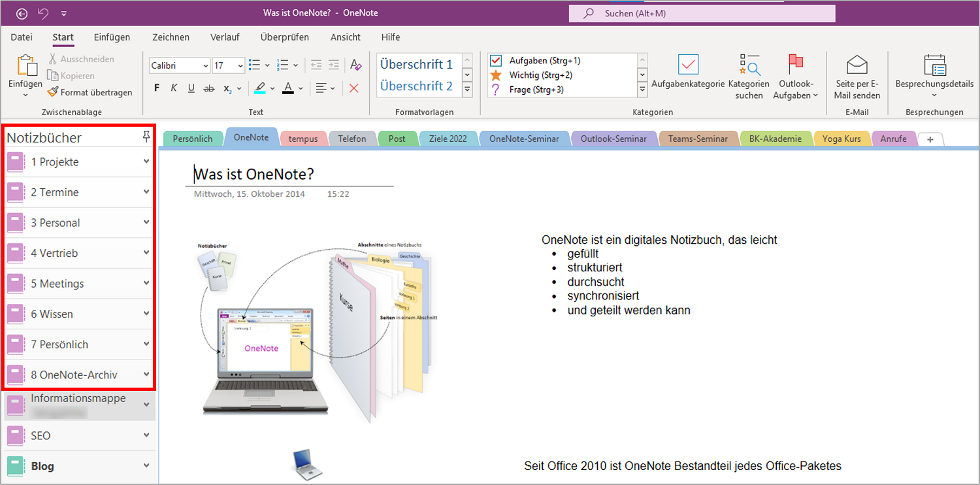This screenshot has height=485, width=980.
Task: Switch to the Verlauf ribbon tab
Action: [x=224, y=37]
